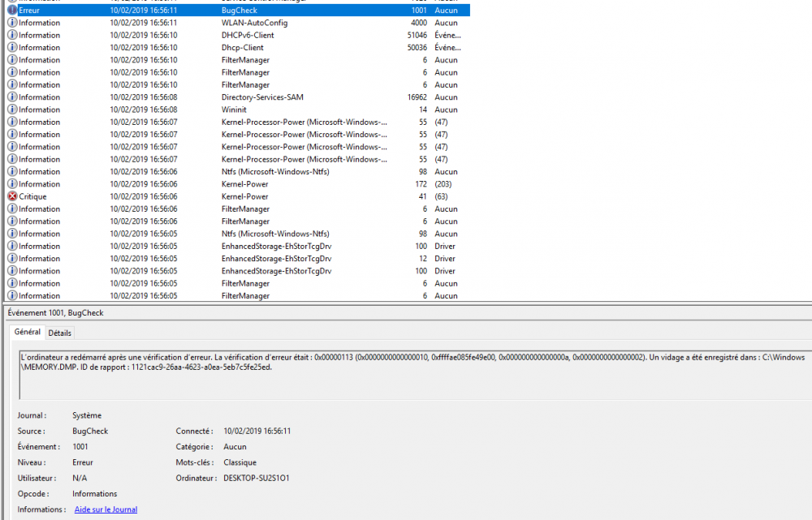Click the information icon beside WLAN-AutoConfig

[x=12, y=23]
